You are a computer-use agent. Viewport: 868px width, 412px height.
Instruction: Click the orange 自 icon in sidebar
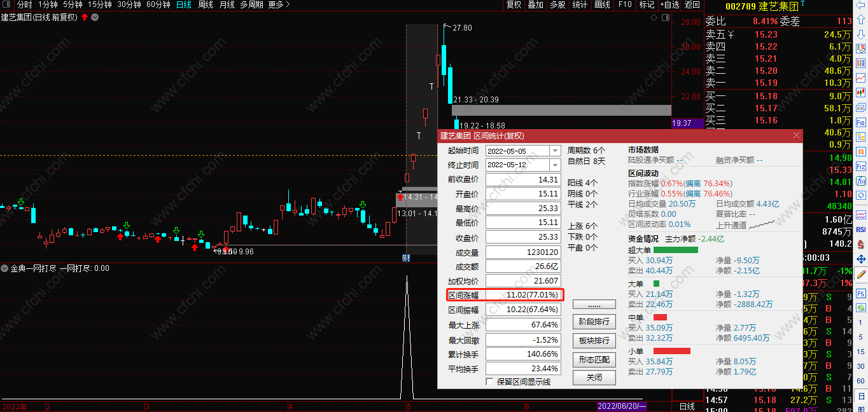tap(861, 152)
